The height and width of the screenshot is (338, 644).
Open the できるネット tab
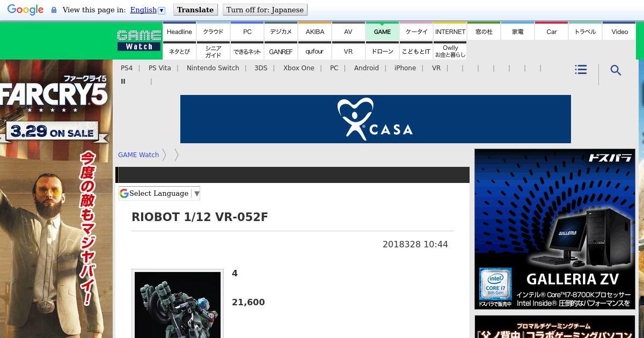pos(247,51)
